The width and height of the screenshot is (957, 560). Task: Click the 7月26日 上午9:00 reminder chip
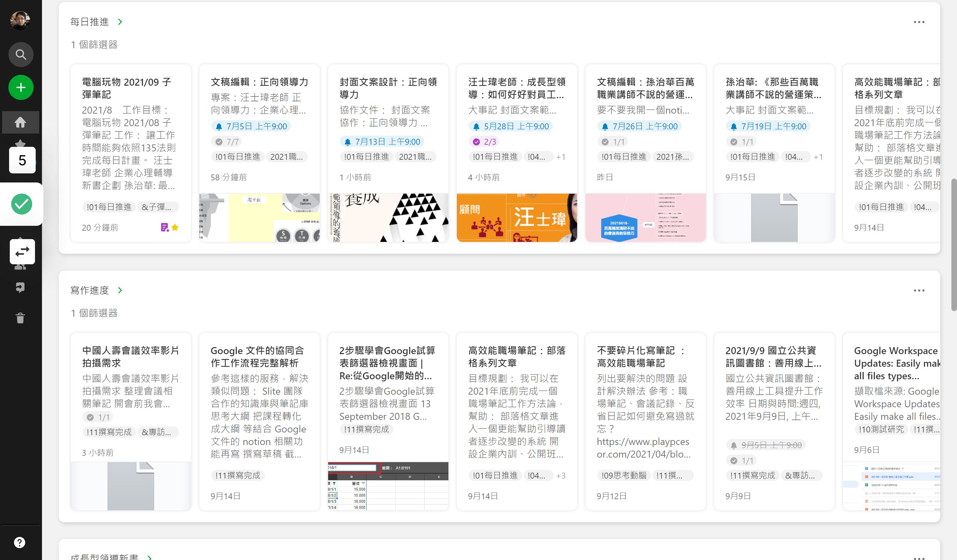(639, 126)
